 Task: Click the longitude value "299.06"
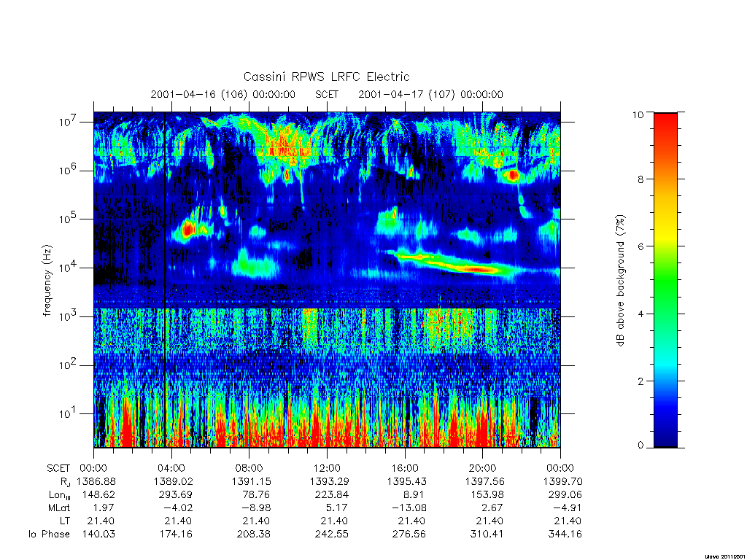pyautogui.click(x=565, y=495)
